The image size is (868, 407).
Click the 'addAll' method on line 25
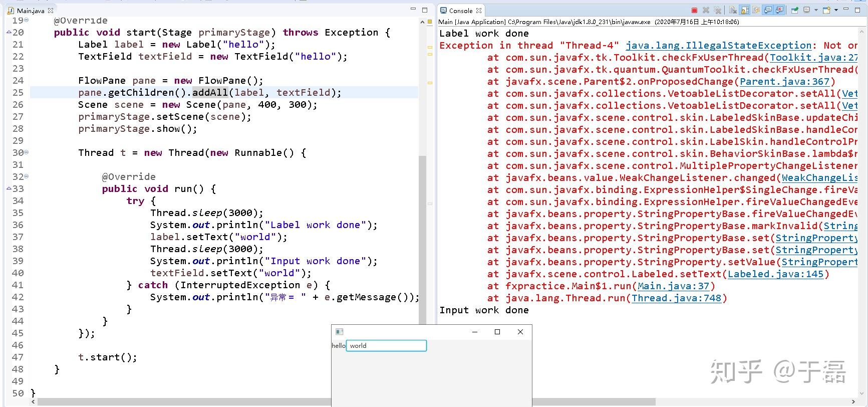(x=210, y=93)
